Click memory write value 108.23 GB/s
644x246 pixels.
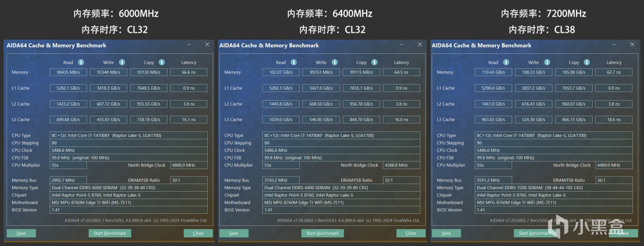(534, 72)
